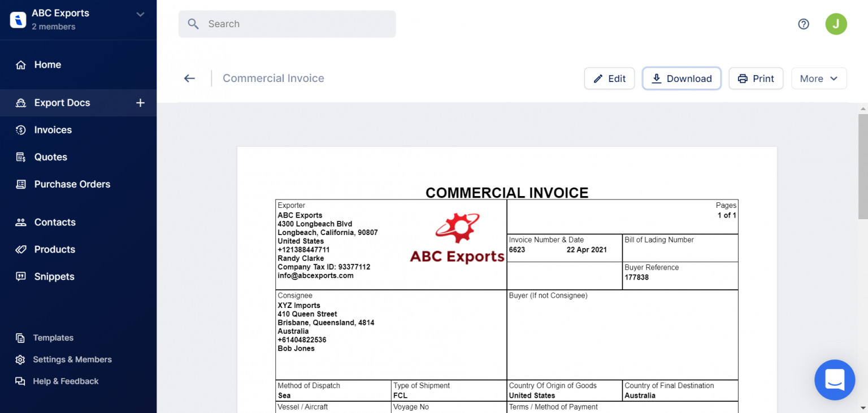
Task: Click the Templates icon
Action: 21,337
